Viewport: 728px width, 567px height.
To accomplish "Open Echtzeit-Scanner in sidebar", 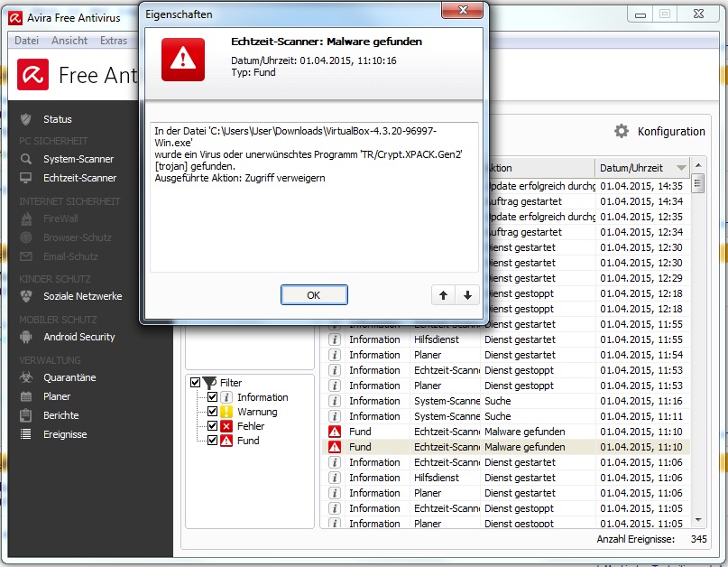I will 80,178.
